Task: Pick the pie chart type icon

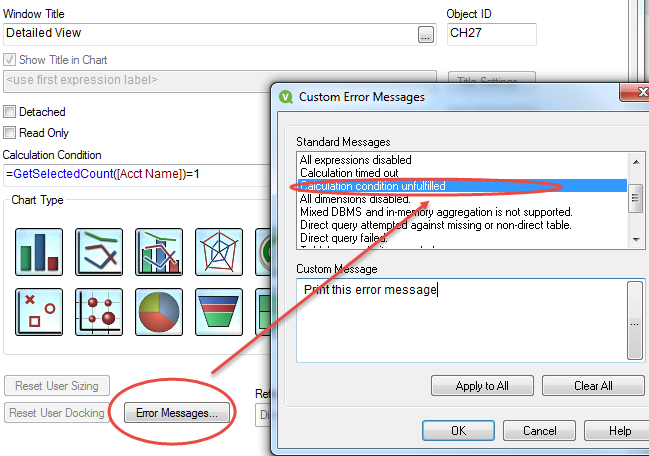Action: (x=159, y=312)
